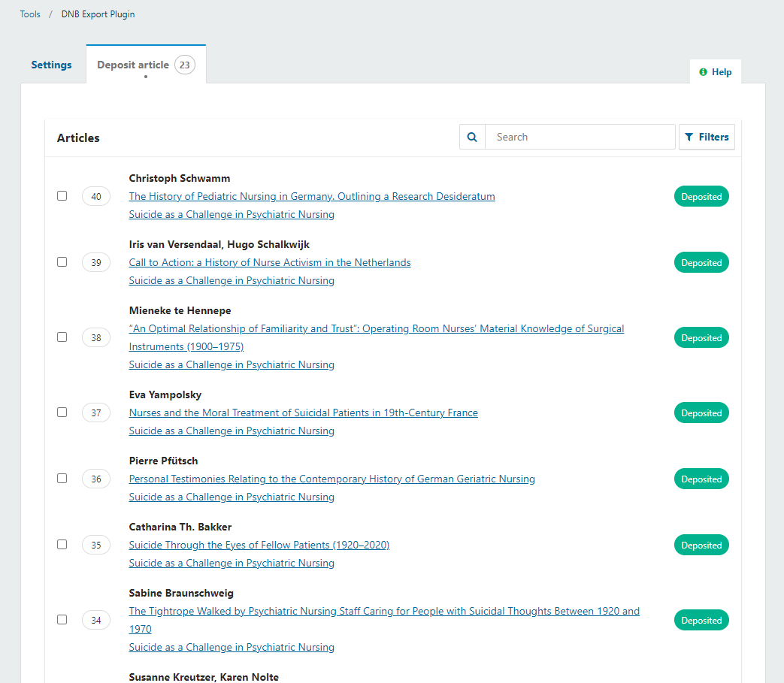This screenshot has height=683, width=784.
Task: Click the article ID badge 39
Action: [96, 263]
